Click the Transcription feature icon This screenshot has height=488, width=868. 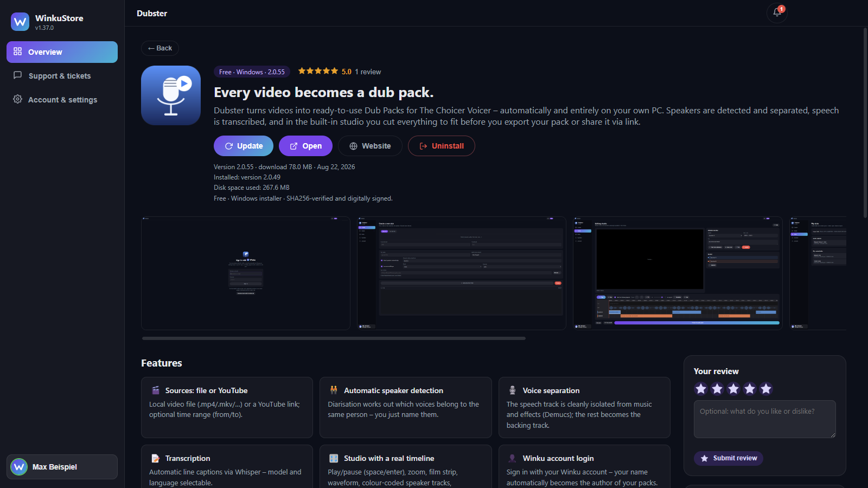[156, 458]
